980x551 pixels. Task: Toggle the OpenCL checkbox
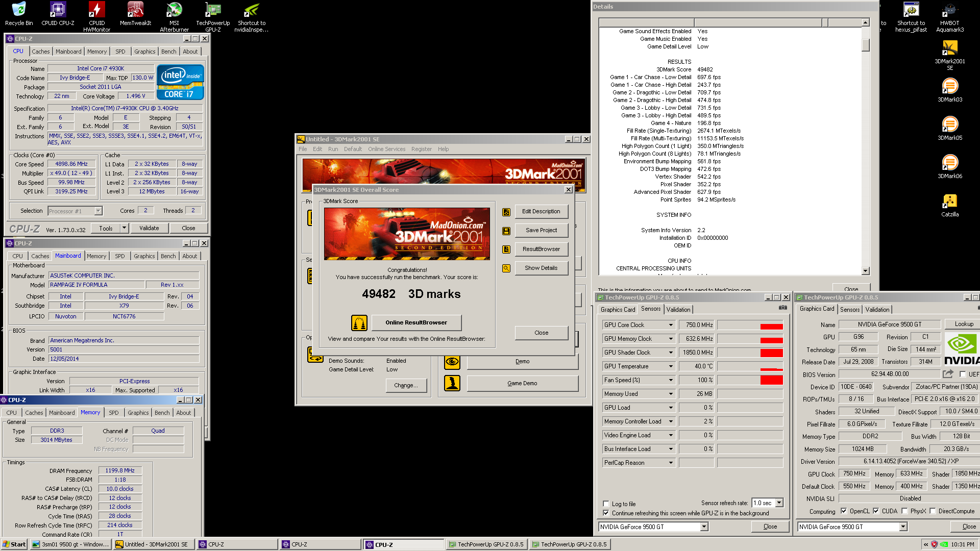tap(844, 511)
